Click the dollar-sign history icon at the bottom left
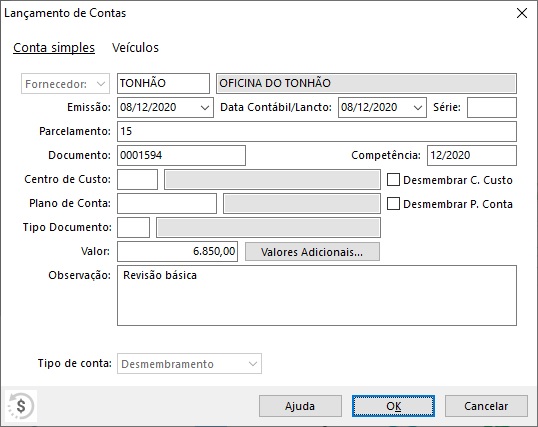Image resolution: width=538 pixels, height=427 pixels. 21,406
